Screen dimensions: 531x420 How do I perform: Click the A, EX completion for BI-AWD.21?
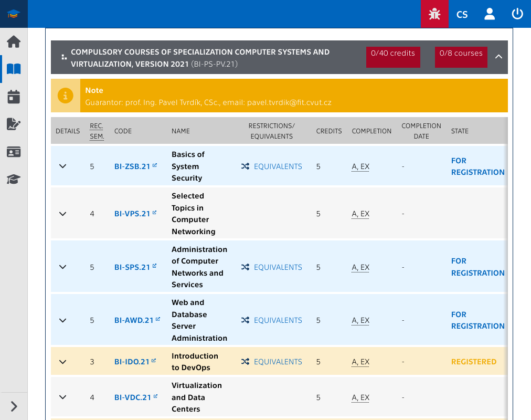[x=360, y=321]
